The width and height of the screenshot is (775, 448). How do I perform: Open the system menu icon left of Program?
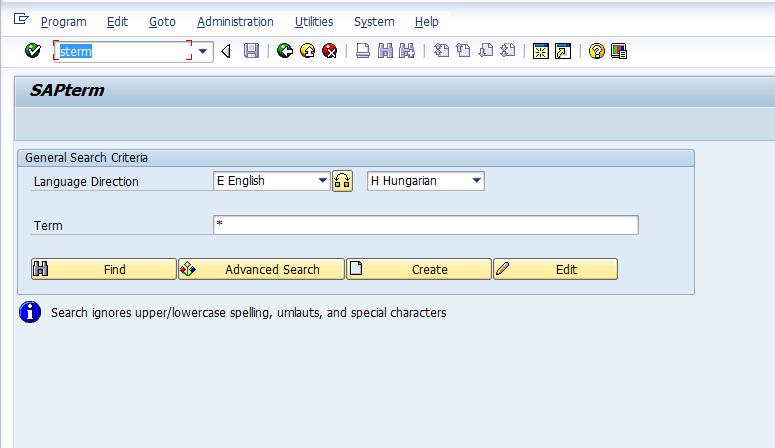point(21,19)
